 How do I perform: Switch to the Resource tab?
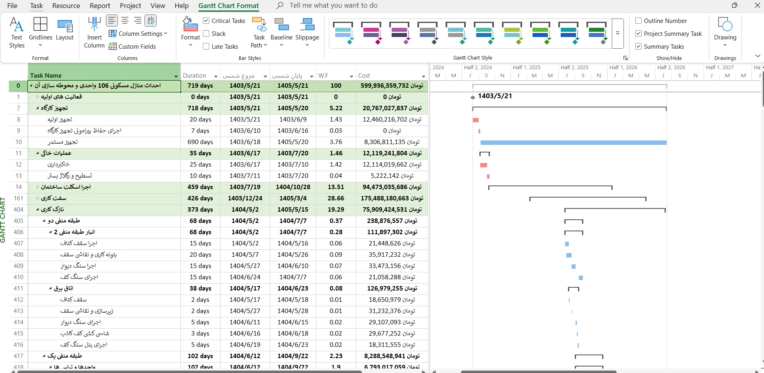click(66, 6)
